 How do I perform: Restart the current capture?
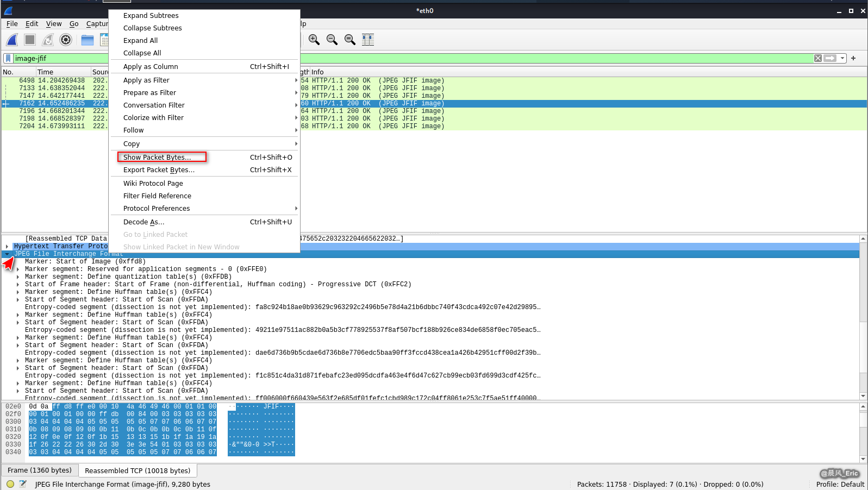[48, 40]
